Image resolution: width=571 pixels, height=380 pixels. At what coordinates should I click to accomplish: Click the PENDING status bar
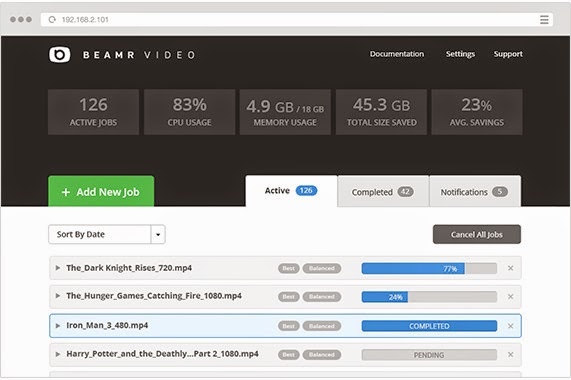click(x=429, y=355)
